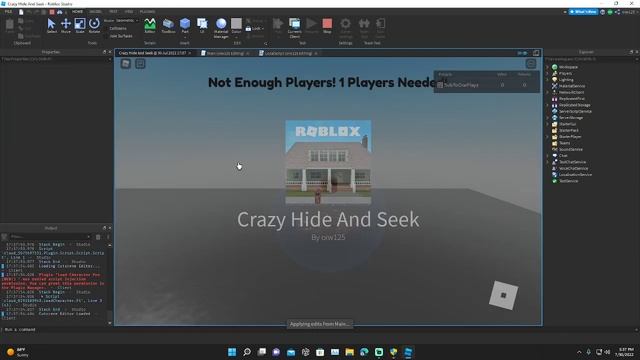Select the Workspace service icon
The height and width of the screenshot is (360, 640).
pyautogui.click(x=554, y=67)
